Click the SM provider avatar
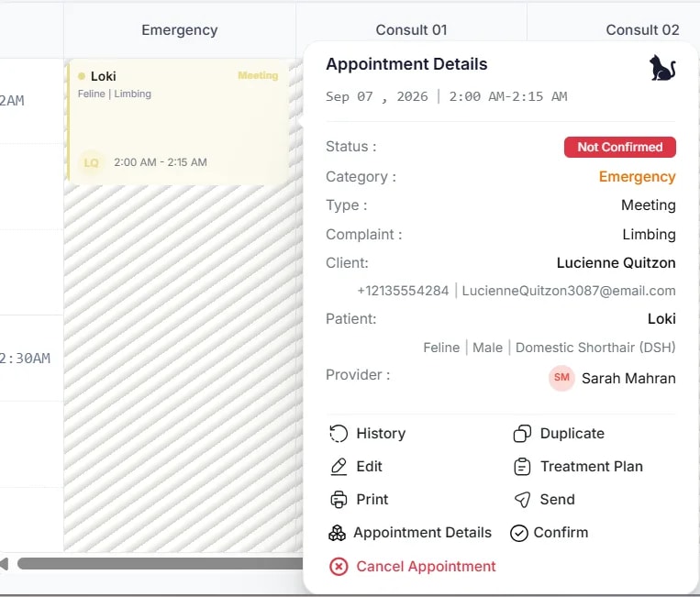This screenshot has height=597, width=700. (x=561, y=378)
